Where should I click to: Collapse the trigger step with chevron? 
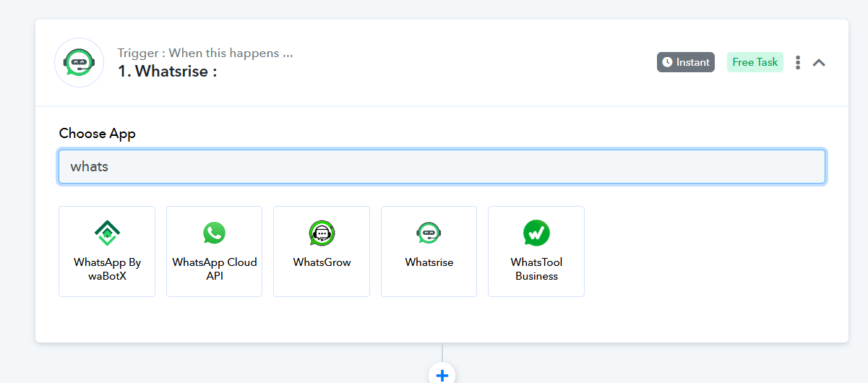(819, 62)
